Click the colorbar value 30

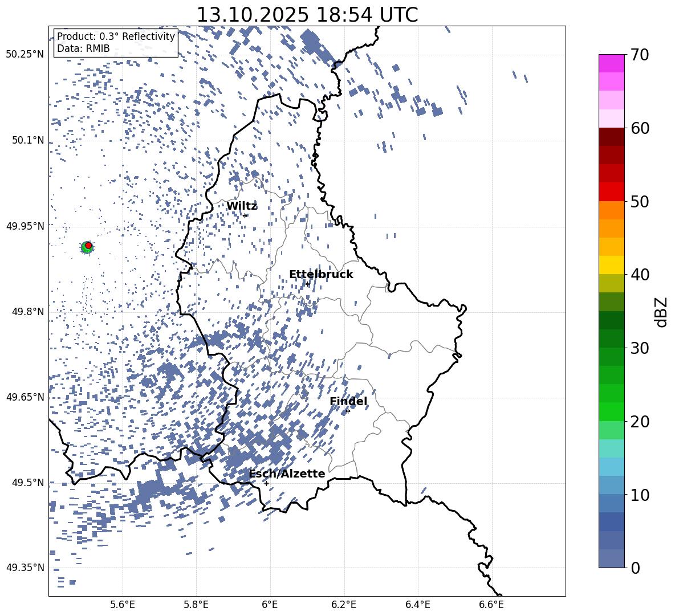coord(640,348)
